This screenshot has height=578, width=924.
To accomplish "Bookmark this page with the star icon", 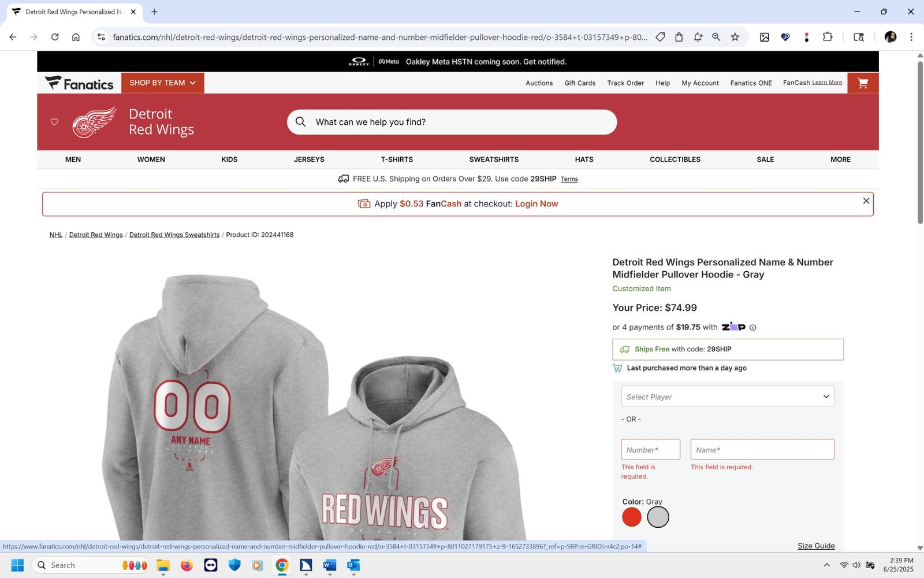I will coord(735,37).
